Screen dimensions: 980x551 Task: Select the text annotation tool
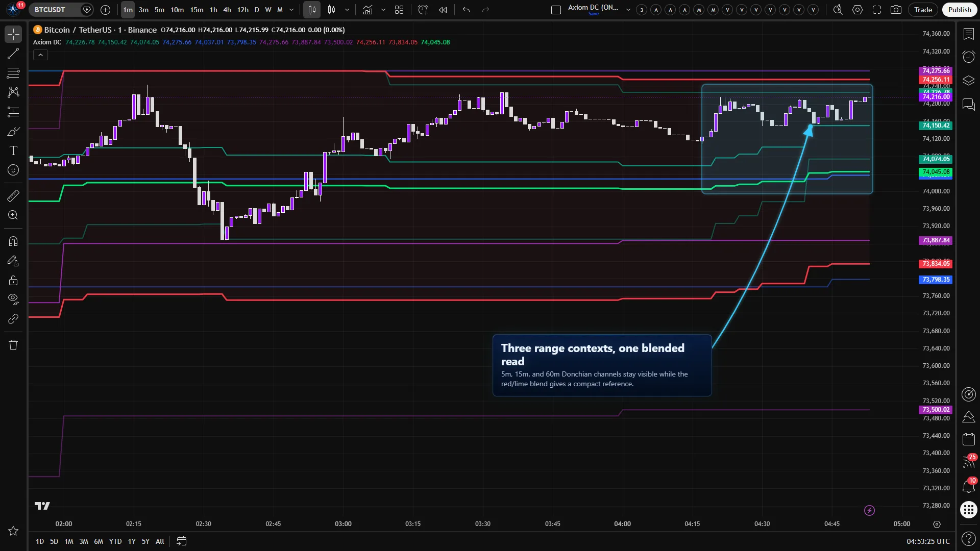13,151
